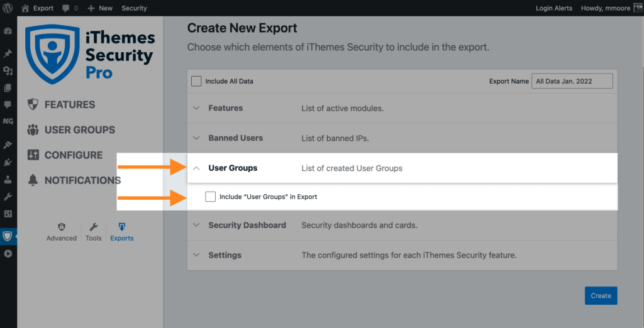Open the WordPress logo menu

[8, 8]
